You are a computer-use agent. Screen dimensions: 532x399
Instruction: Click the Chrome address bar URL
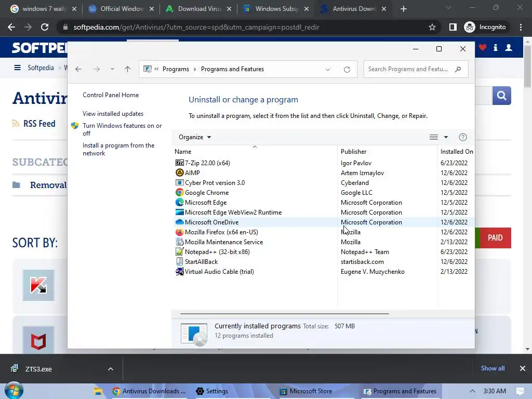(x=196, y=27)
